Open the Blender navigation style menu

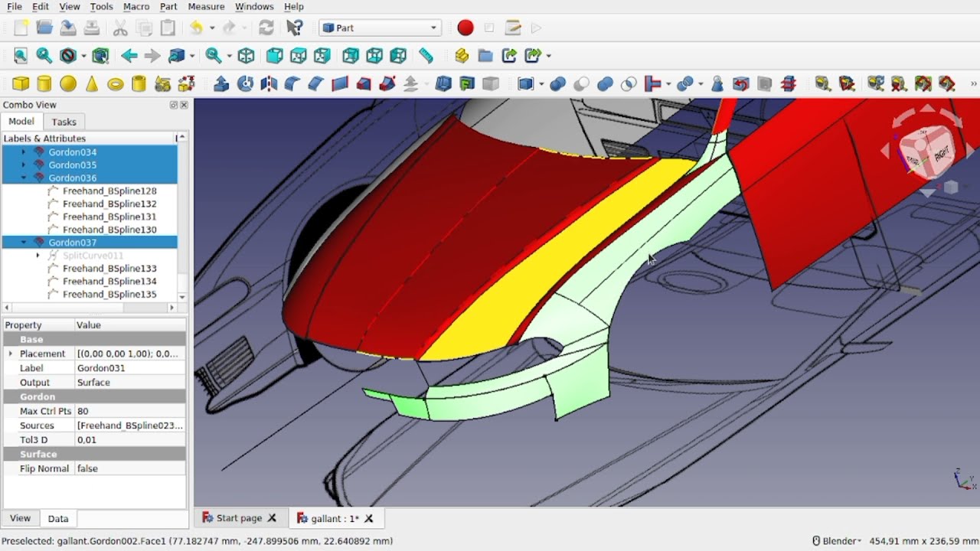point(836,540)
